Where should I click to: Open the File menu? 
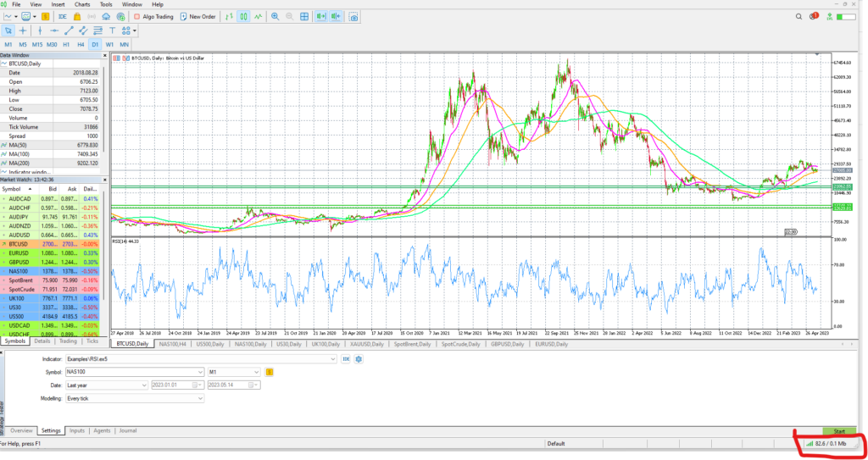point(16,4)
